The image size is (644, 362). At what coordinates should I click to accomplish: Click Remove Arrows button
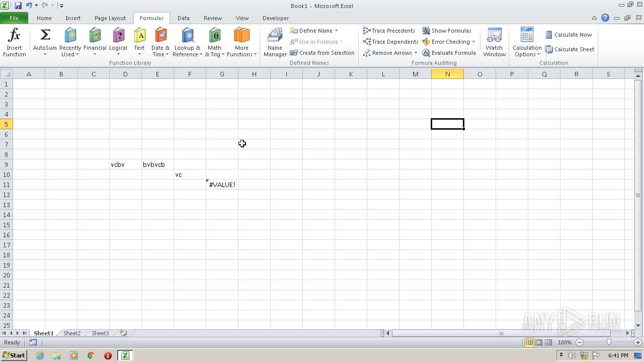(387, 53)
